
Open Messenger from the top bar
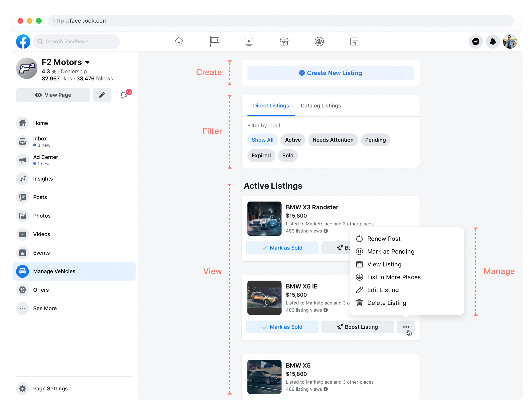tap(476, 41)
